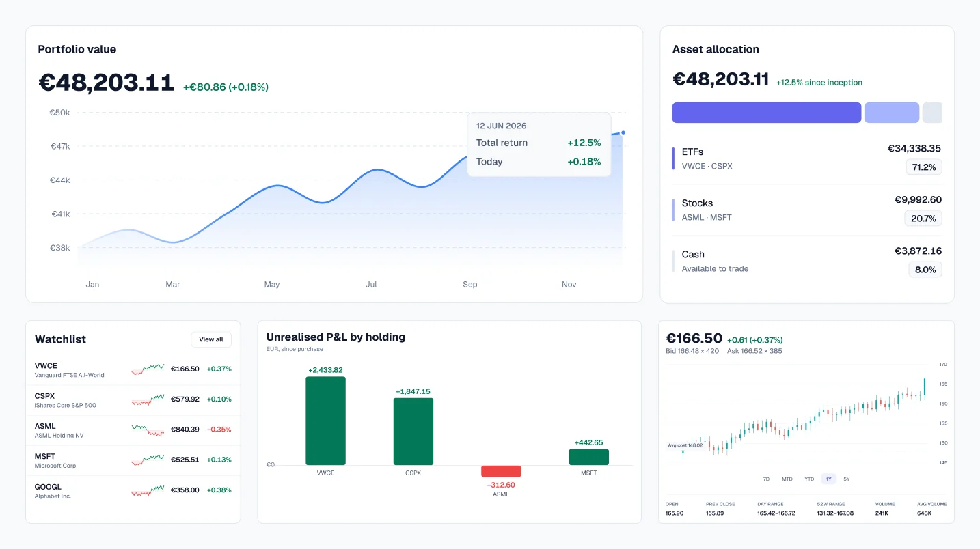Open the GOOGL sparkline in the Watchlist
Viewport: 980px width, 549px height.
click(x=148, y=490)
